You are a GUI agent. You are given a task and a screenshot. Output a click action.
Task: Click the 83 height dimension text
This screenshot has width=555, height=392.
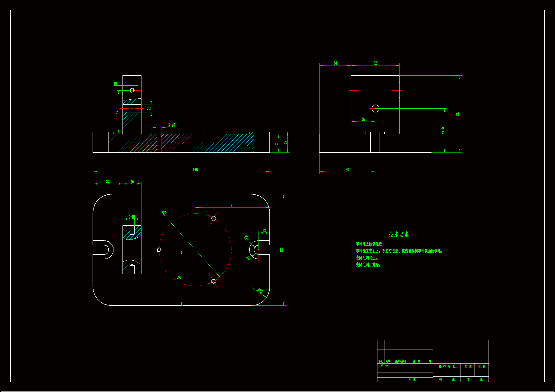[458, 114]
